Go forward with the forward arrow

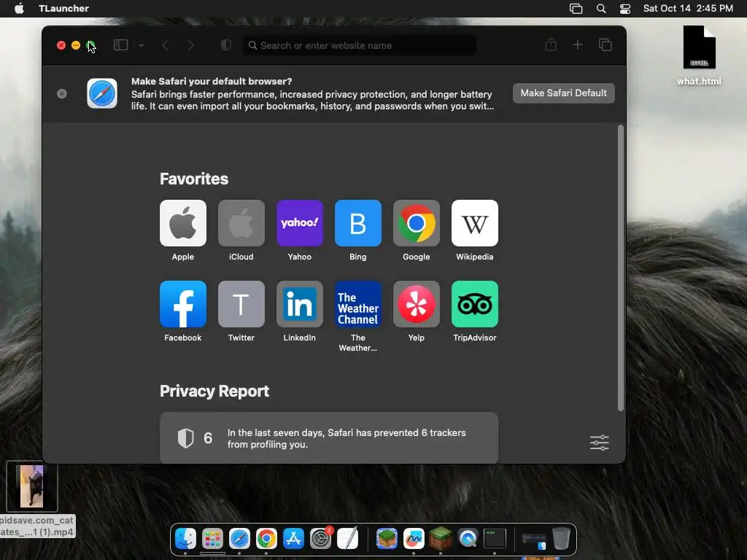coord(190,45)
